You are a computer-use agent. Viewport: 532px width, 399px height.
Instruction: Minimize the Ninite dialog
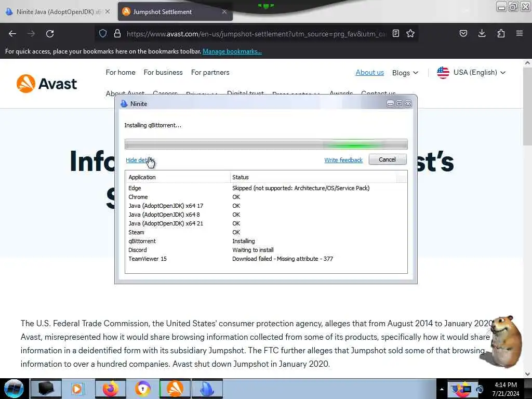391,104
